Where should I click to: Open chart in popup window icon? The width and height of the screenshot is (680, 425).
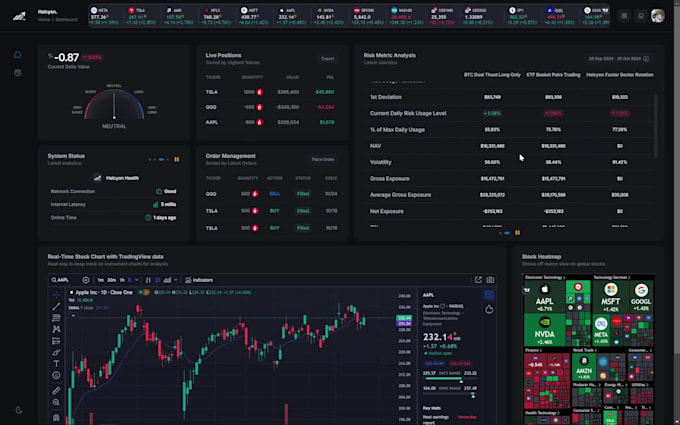pyautogui.click(x=478, y=280)
